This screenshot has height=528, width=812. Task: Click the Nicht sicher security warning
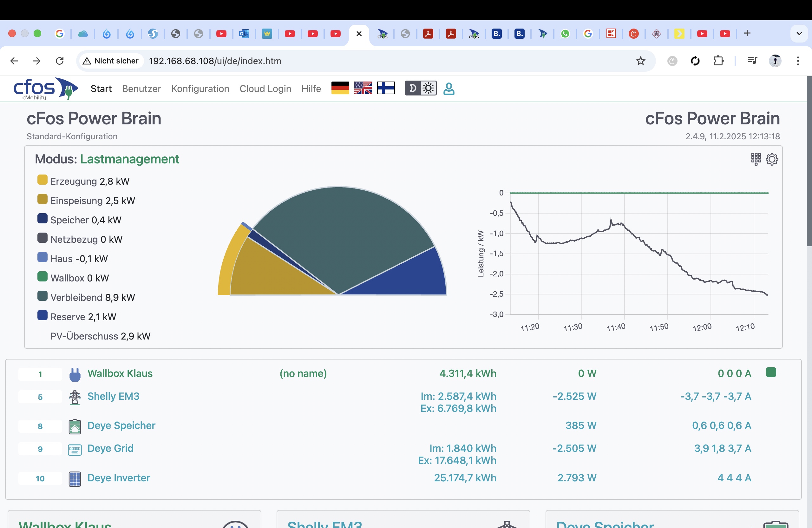click(x=111, y=61)
